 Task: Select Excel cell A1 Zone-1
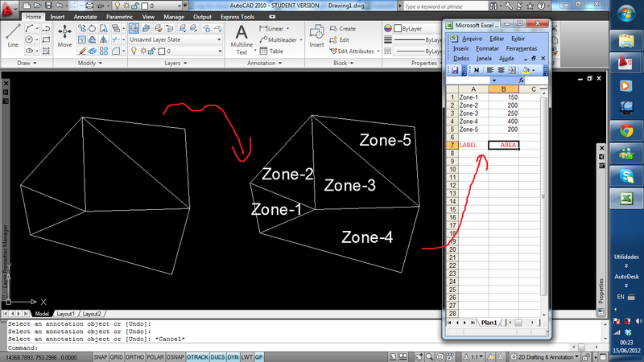[473, 97]
